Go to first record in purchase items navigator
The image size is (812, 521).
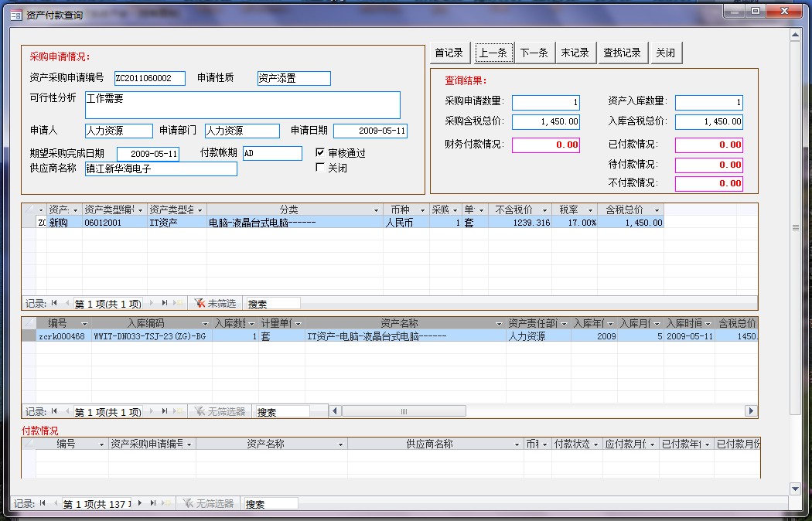[54, 303]
